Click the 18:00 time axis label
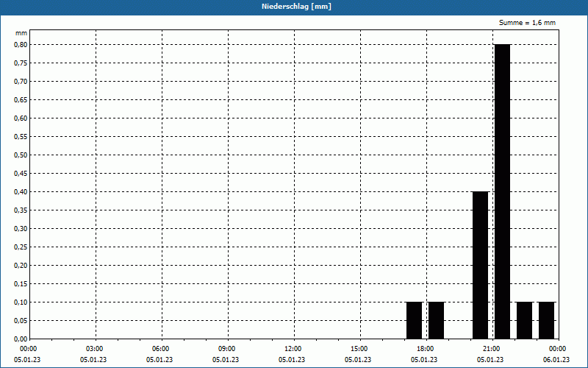The height and width of the screenshot is (368, 588). 426,349
